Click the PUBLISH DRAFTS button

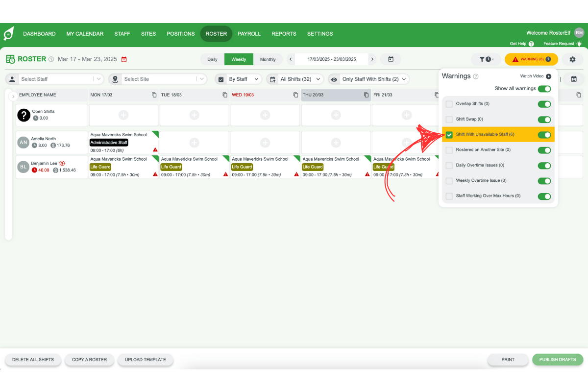[x=558, y=359]
